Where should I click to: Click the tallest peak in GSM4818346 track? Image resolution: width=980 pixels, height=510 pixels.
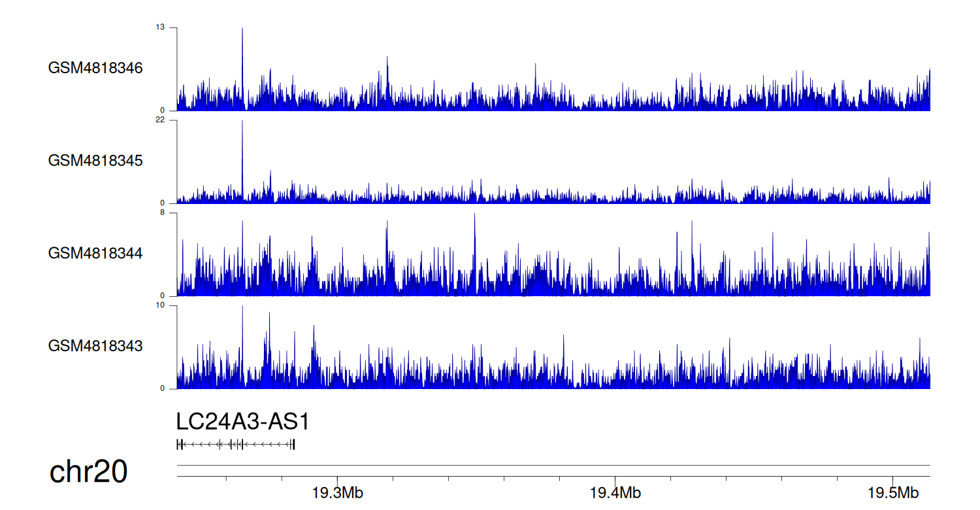[x=242, y=30]
